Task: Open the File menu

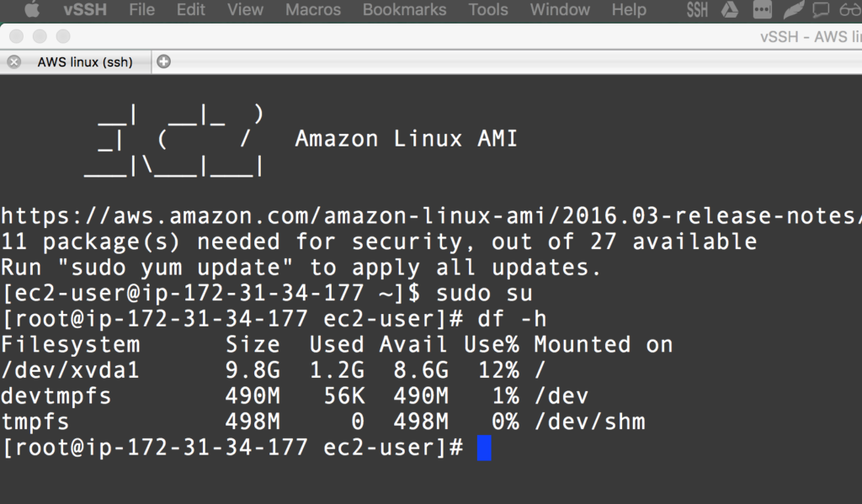Action: click(141, 10)
